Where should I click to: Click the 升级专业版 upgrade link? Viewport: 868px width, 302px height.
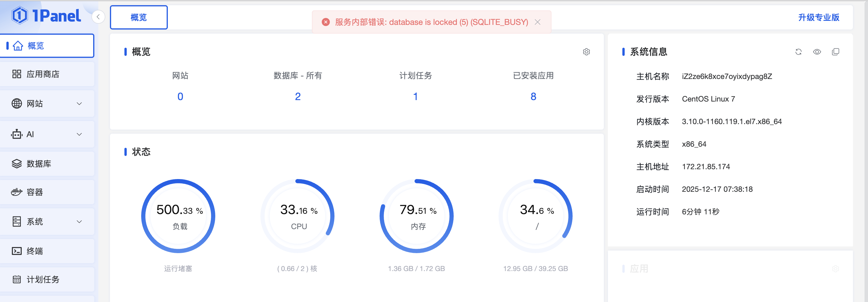819,18
